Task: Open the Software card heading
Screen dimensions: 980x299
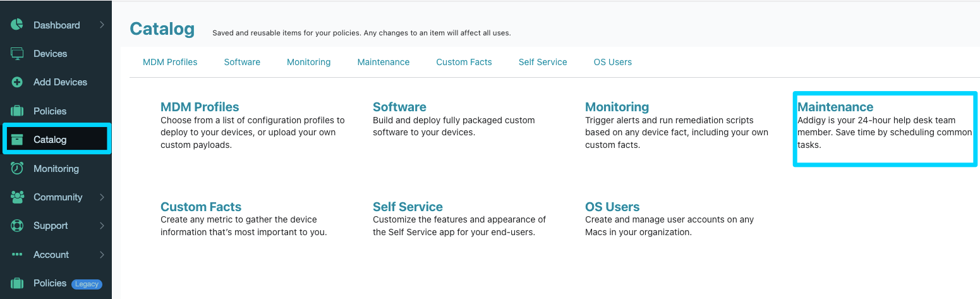Action: (399, 107)
